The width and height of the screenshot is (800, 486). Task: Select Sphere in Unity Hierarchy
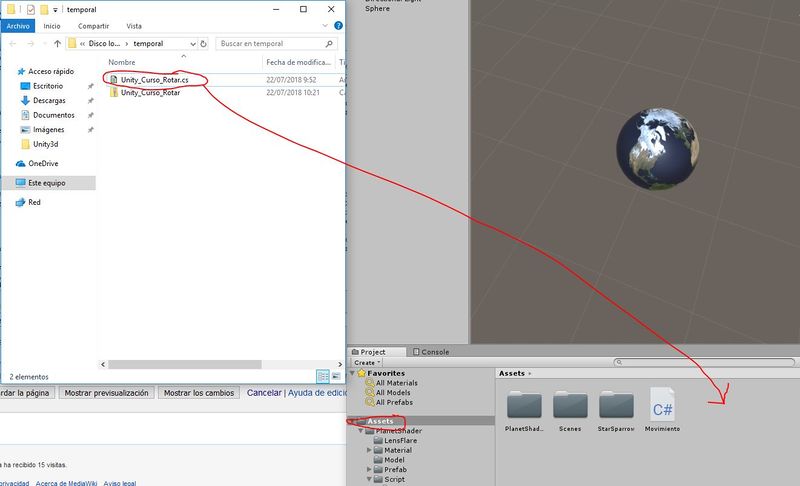tap(377, 9)
